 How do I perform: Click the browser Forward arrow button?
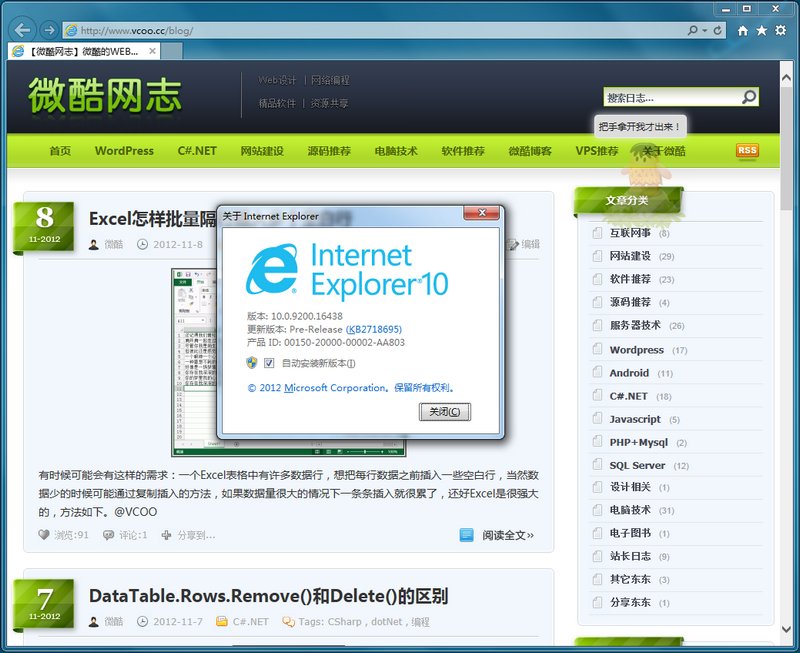pyautogui.click(x=46, y=30)
